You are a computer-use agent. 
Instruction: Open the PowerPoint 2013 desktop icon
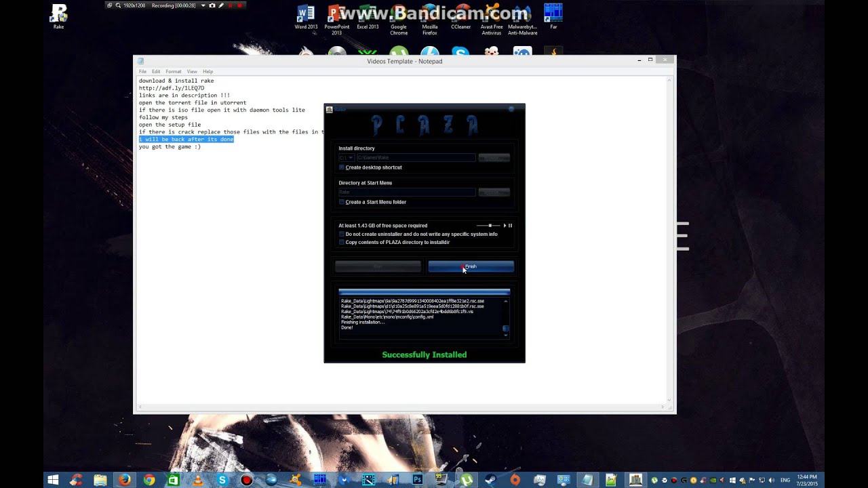pos(336,19)
